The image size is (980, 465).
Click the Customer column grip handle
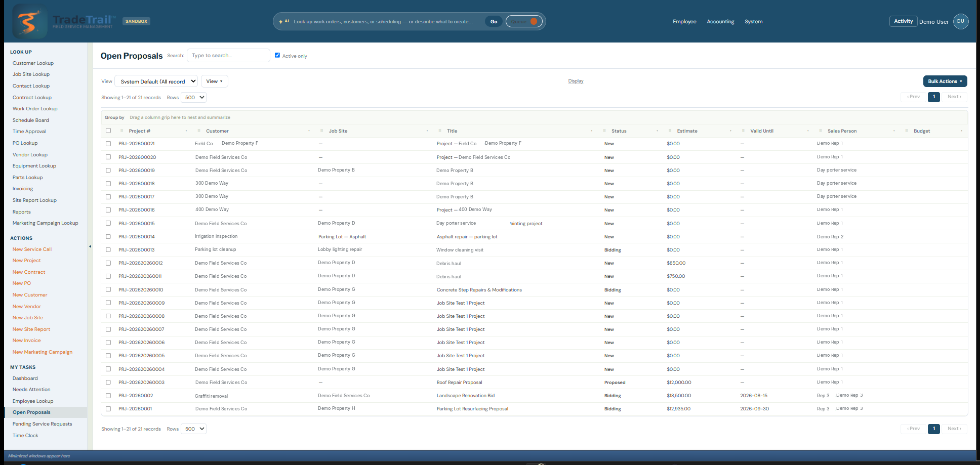(199, 131)
